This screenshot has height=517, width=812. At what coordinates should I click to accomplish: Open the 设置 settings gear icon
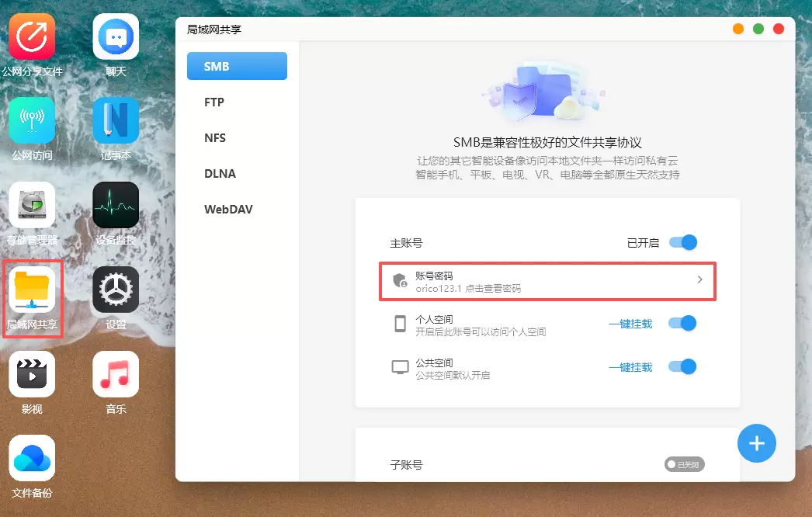coord(116,290)
